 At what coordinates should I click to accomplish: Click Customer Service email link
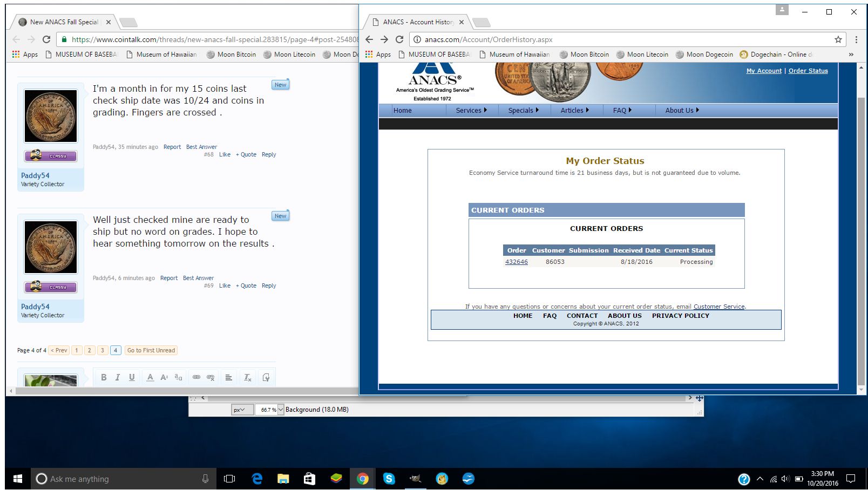click(x=719, y=307)
